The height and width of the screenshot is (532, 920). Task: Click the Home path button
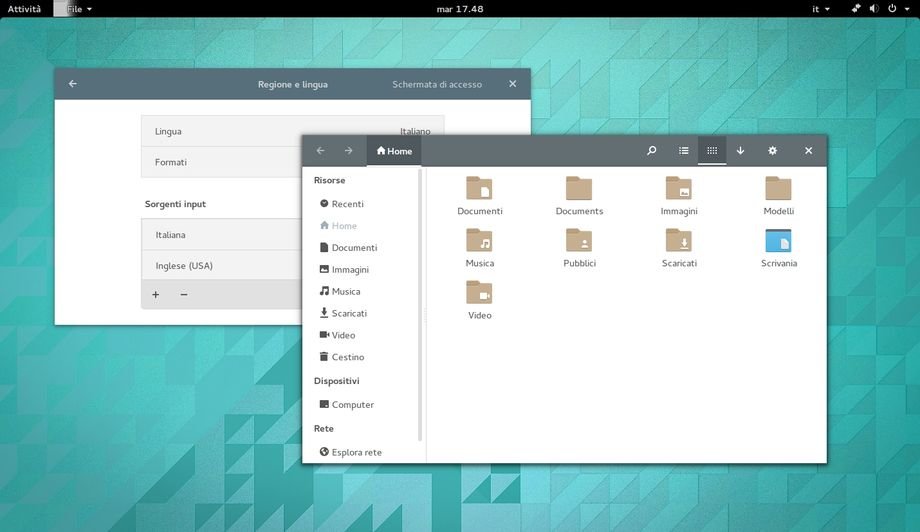tap(394, 151)
